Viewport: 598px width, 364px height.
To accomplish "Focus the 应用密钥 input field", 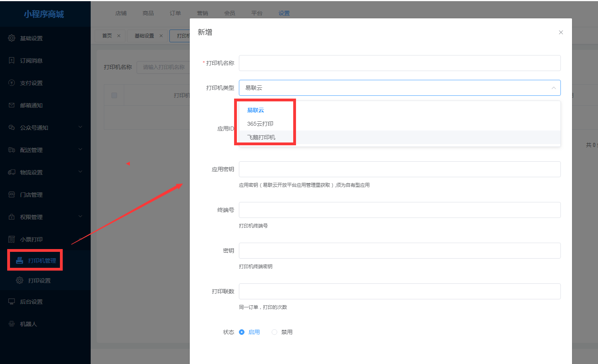I will coord(400,169).
